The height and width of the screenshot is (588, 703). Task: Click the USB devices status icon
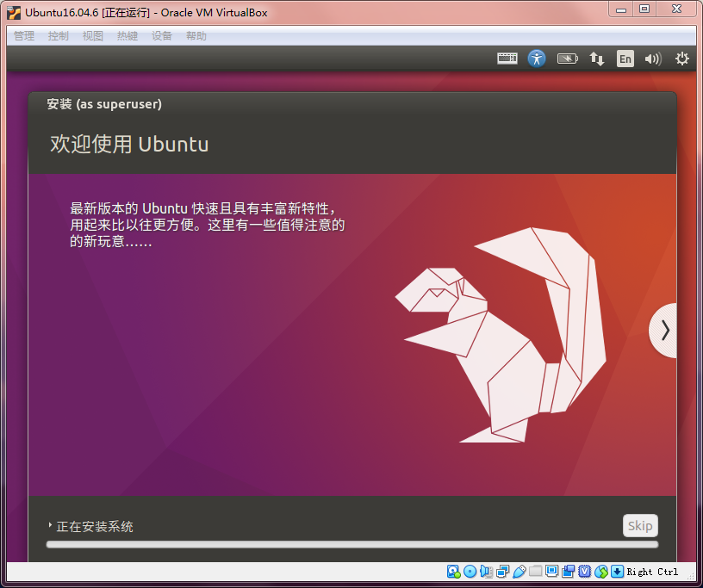tap(519, 572)
